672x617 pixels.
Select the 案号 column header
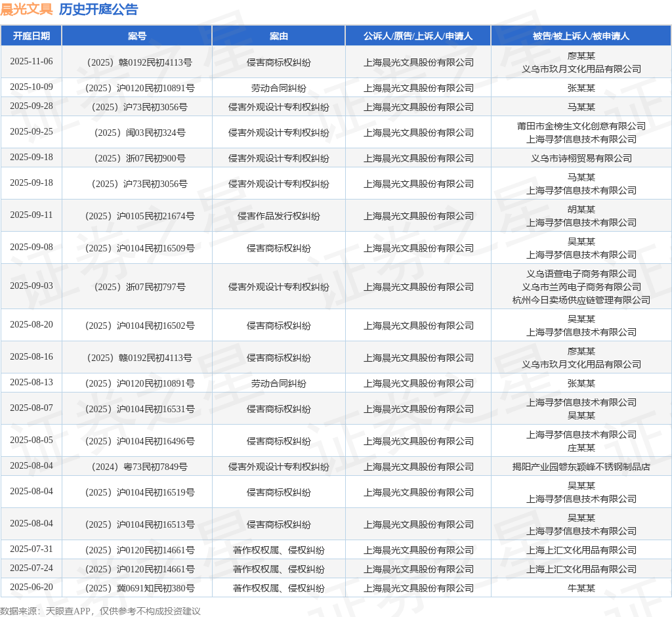[137, 36]
